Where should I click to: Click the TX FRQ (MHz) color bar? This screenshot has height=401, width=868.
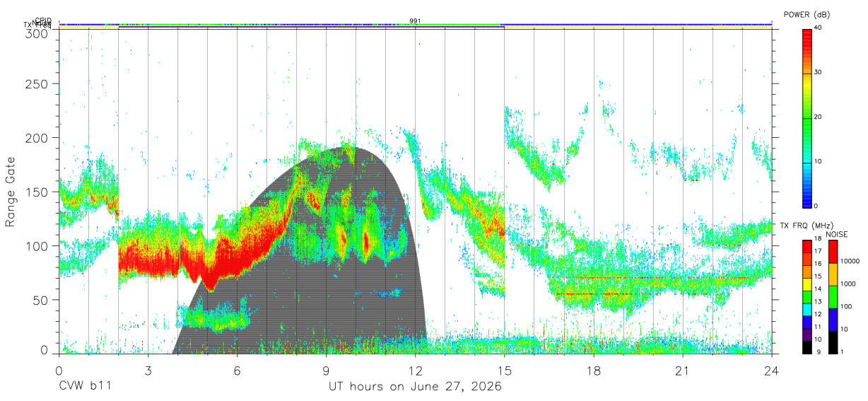(x=807, y=296)
